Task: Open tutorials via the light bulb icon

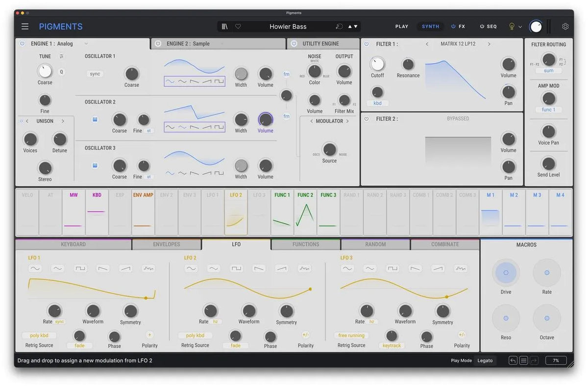Action: click(512, 26)
